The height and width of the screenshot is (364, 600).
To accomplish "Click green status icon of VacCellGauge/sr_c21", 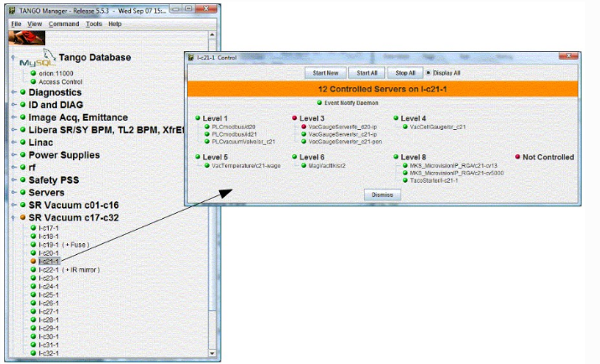I will [404, 127].
